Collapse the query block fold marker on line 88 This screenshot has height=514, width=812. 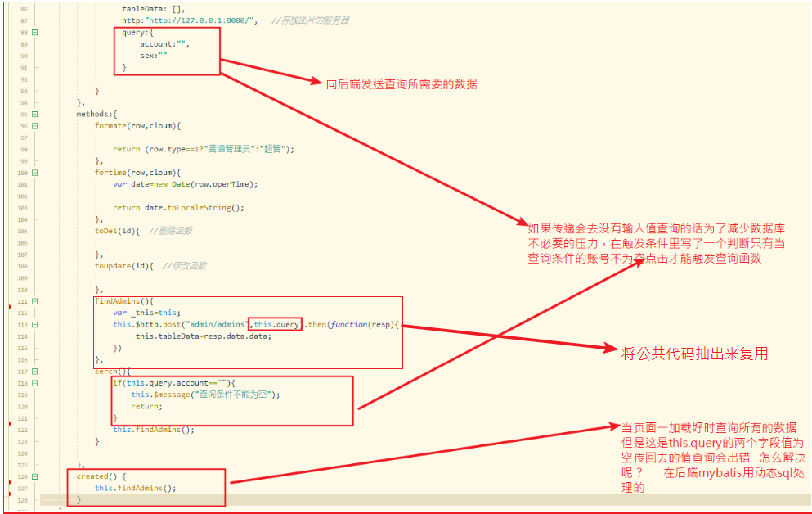tap(34, 32)
